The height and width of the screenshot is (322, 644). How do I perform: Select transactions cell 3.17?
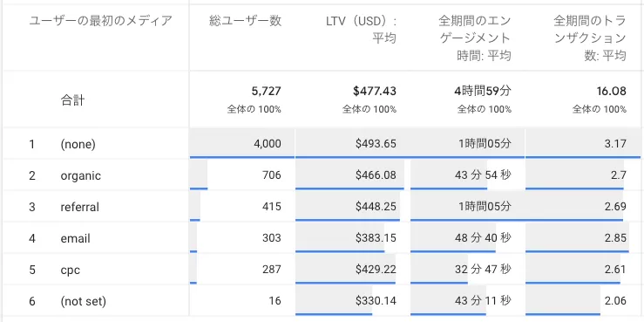pyautogui.click(x=615, y=143)
